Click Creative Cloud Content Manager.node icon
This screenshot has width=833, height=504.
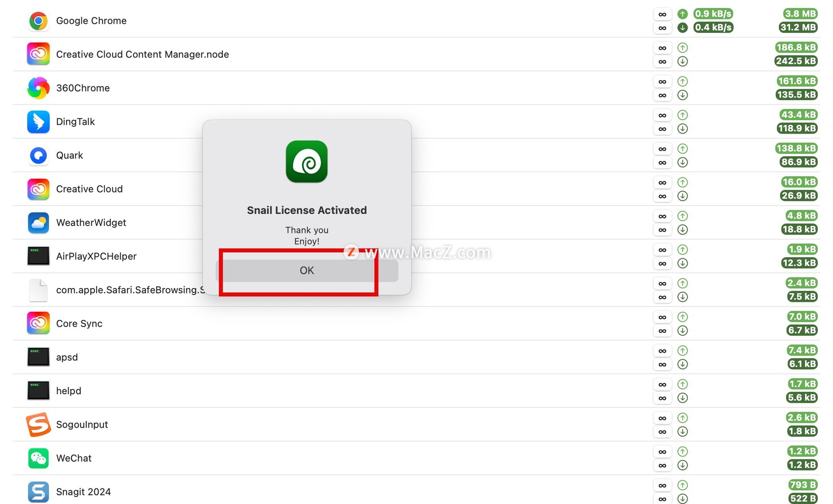pos(38,54)
